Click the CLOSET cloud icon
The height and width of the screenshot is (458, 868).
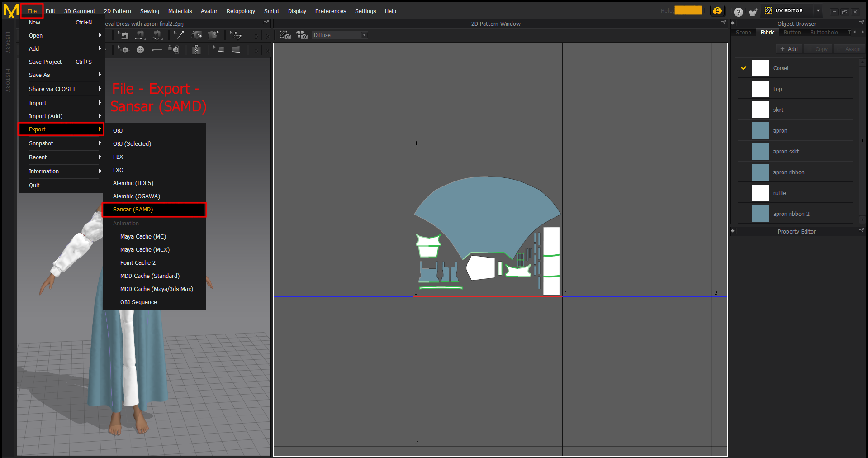(x=717, y=11)
